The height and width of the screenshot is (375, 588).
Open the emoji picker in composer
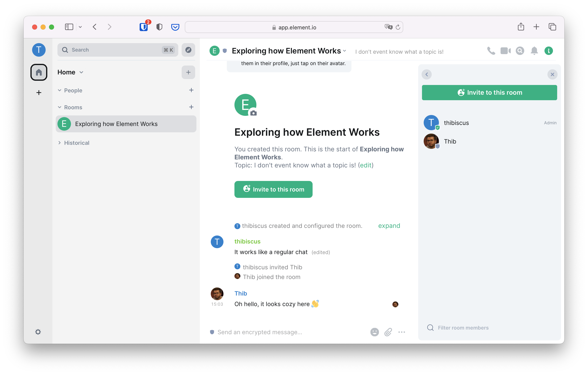[x=374, y=332]
